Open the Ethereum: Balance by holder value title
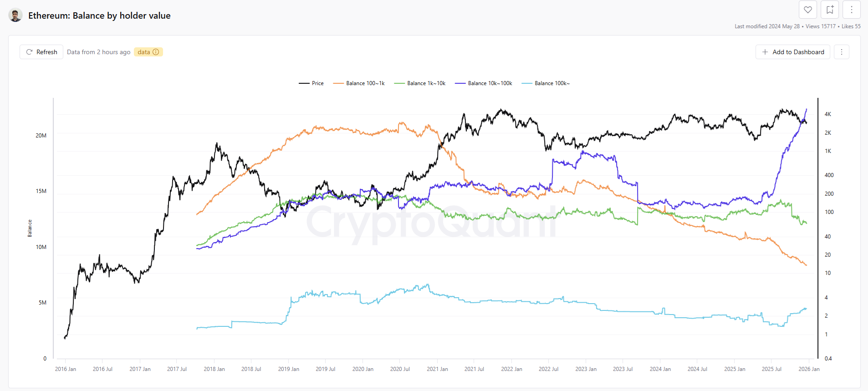Screen dimensions: 868x391 coord(99,15)
